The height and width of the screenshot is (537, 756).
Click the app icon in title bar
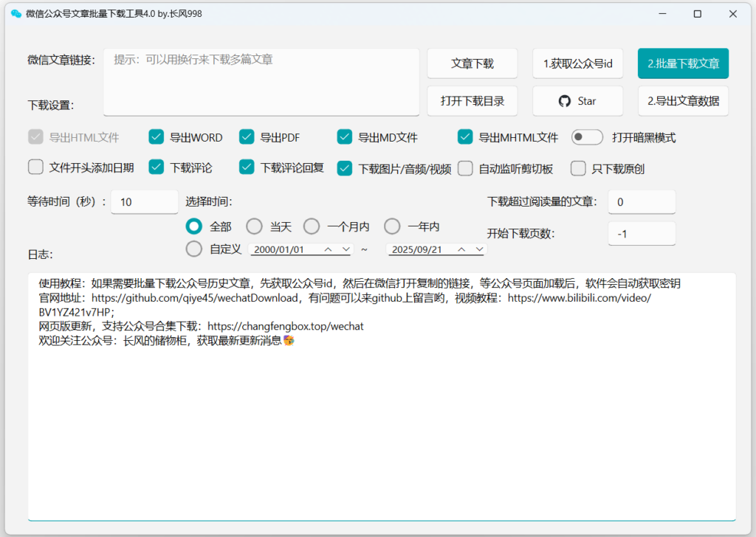(x=16, y=14)
